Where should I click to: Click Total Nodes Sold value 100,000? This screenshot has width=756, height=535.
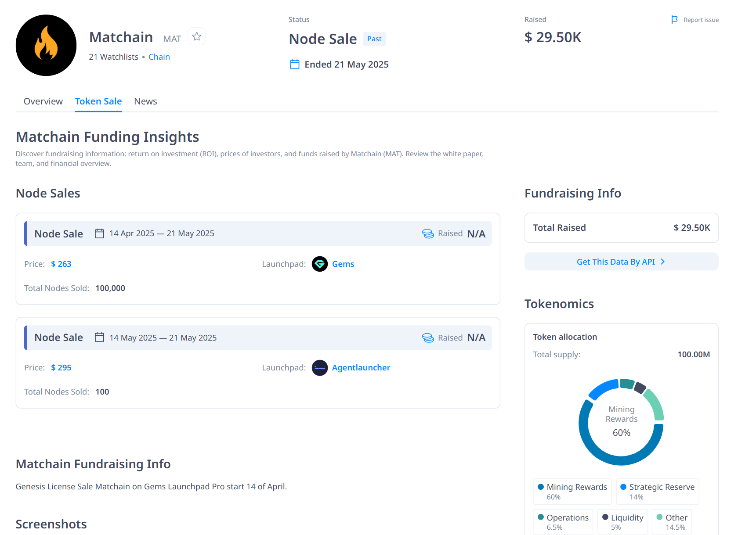(x=110, y=288)
